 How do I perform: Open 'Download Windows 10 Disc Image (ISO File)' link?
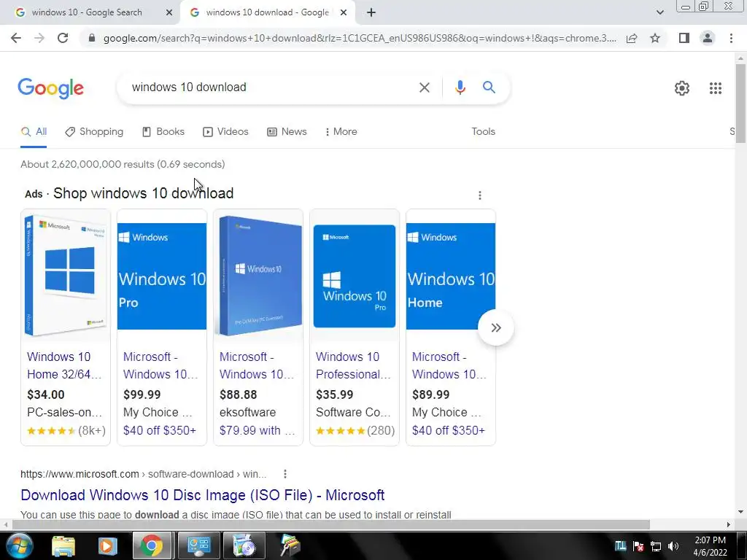[x=203, y=495]
